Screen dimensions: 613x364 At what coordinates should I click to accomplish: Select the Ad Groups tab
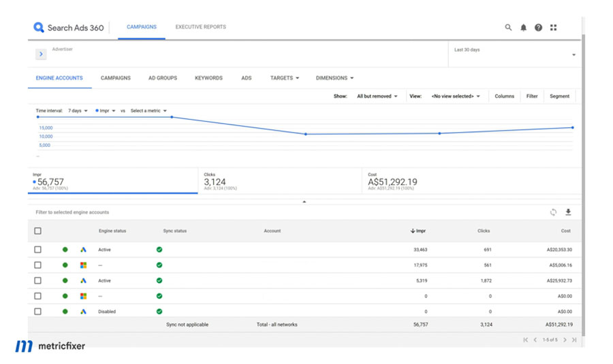point(163,78)
